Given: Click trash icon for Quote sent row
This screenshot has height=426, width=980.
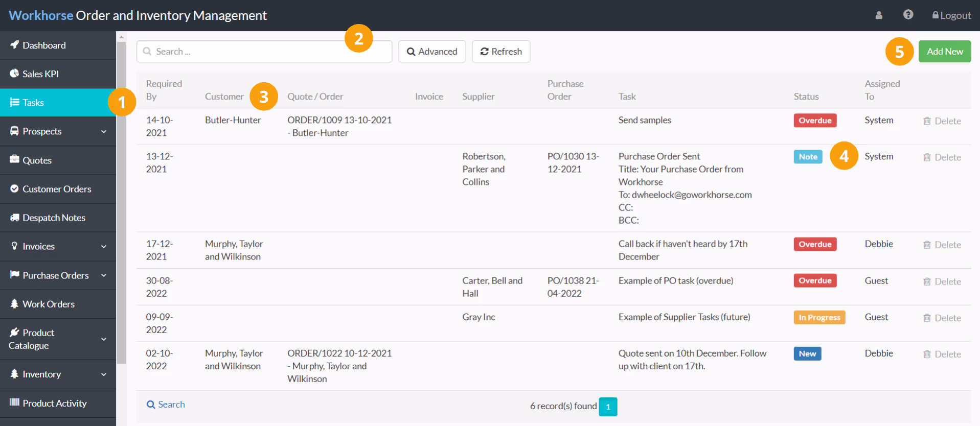Looking at the screenshot, I should point(927,354).
